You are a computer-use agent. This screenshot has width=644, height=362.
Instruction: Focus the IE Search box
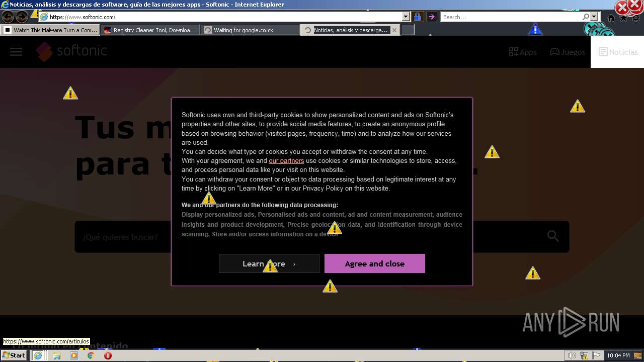512,17
